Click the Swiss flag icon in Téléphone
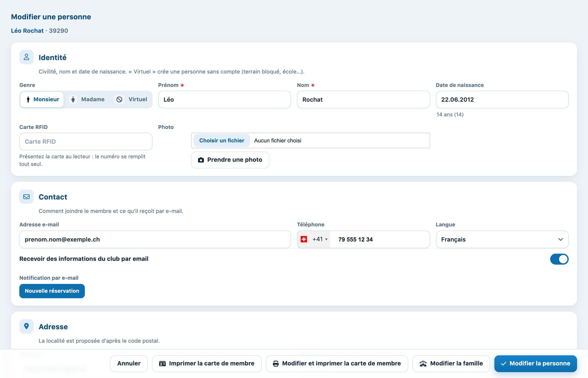 tap(304, 240)
